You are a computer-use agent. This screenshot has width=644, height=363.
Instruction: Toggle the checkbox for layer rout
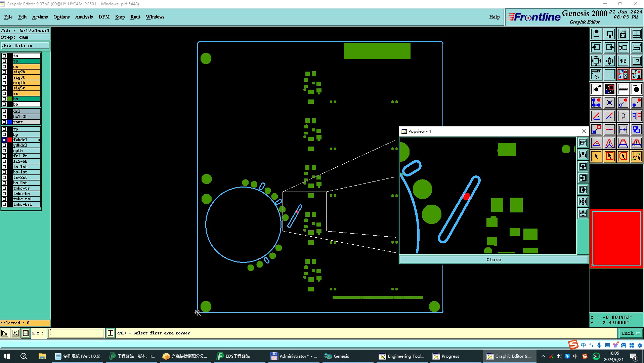(x=4, y=122)
